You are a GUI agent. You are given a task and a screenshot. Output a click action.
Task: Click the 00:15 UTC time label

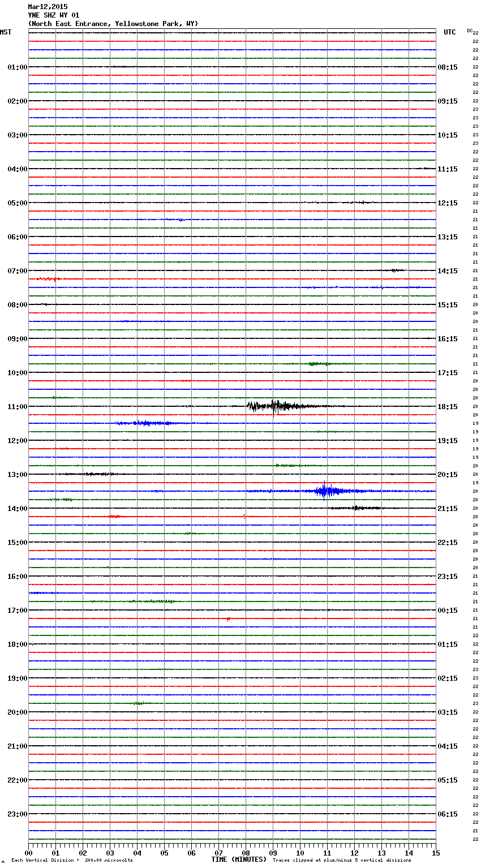(x=448, y=611)
